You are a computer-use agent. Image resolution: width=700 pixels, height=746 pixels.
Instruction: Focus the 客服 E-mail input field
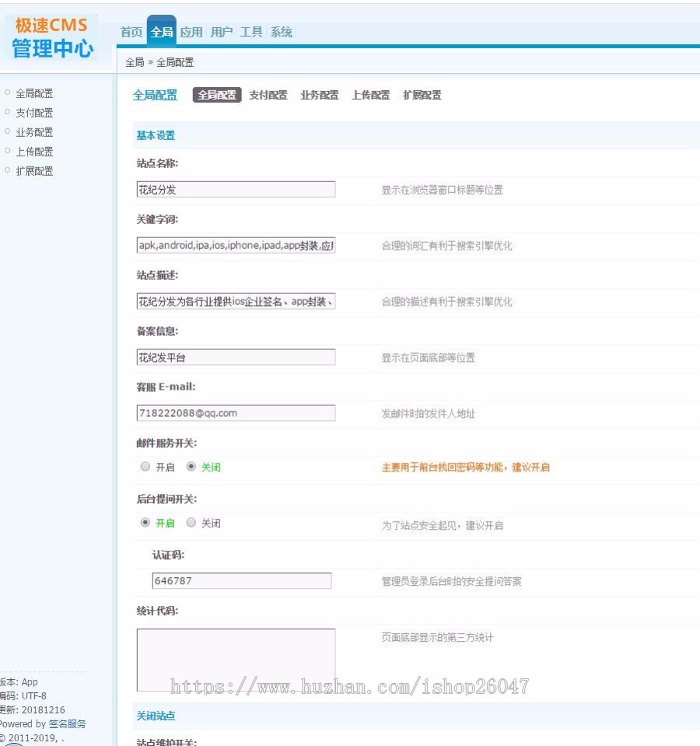pyautogui.click(x=236, y=413)
